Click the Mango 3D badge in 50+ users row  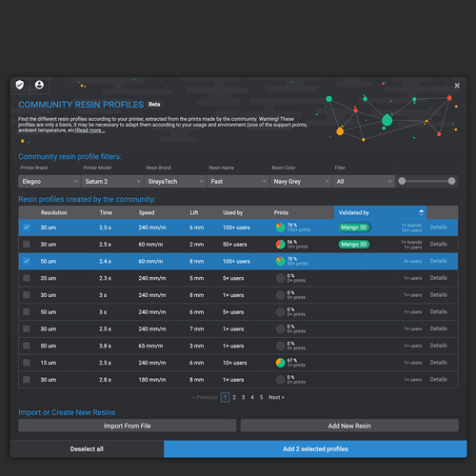tap(354, 244)
